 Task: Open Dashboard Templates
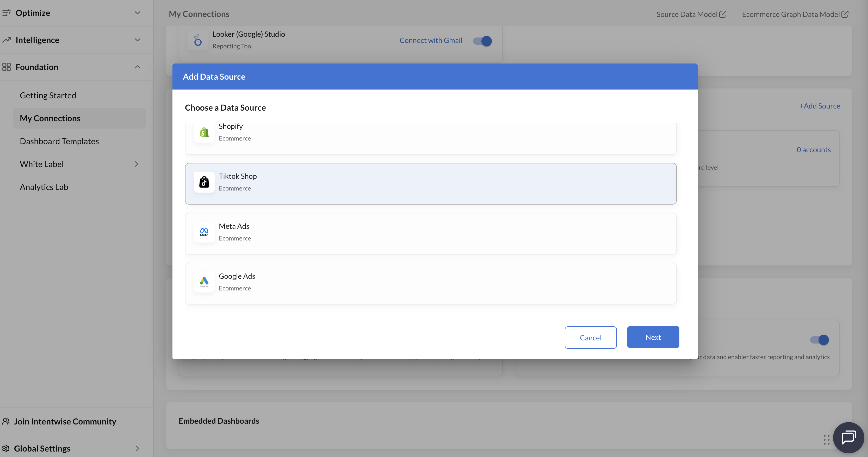click(59, 141)
